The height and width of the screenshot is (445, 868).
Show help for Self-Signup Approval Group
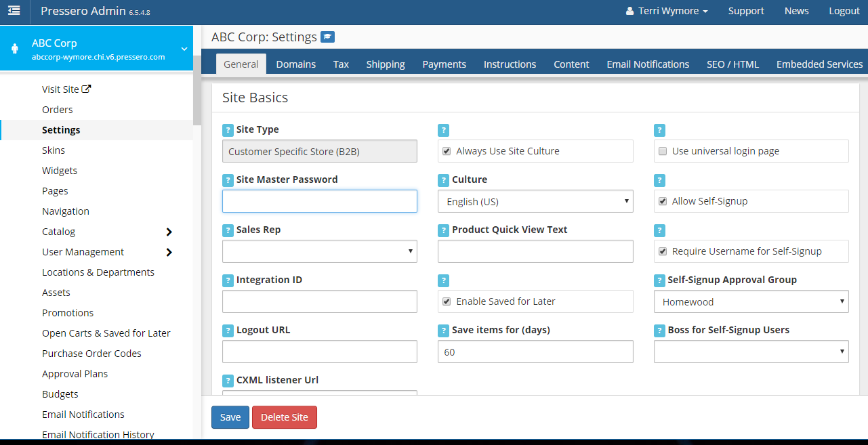coord(659,280)
